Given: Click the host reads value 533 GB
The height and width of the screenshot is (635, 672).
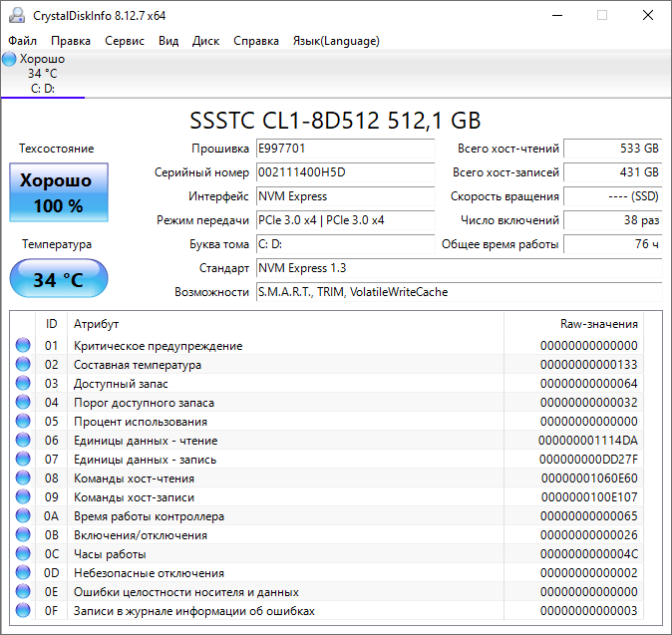Looking at the screenshot, I should (613, 149).
